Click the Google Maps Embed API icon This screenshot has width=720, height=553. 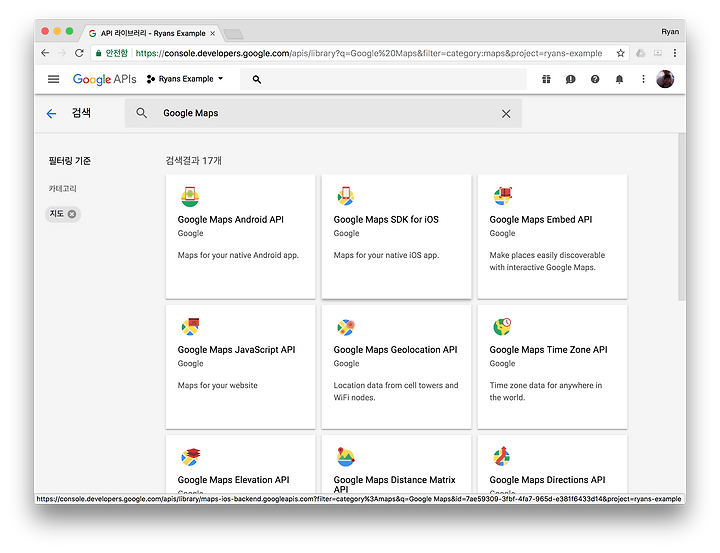[x=502, y=196]
